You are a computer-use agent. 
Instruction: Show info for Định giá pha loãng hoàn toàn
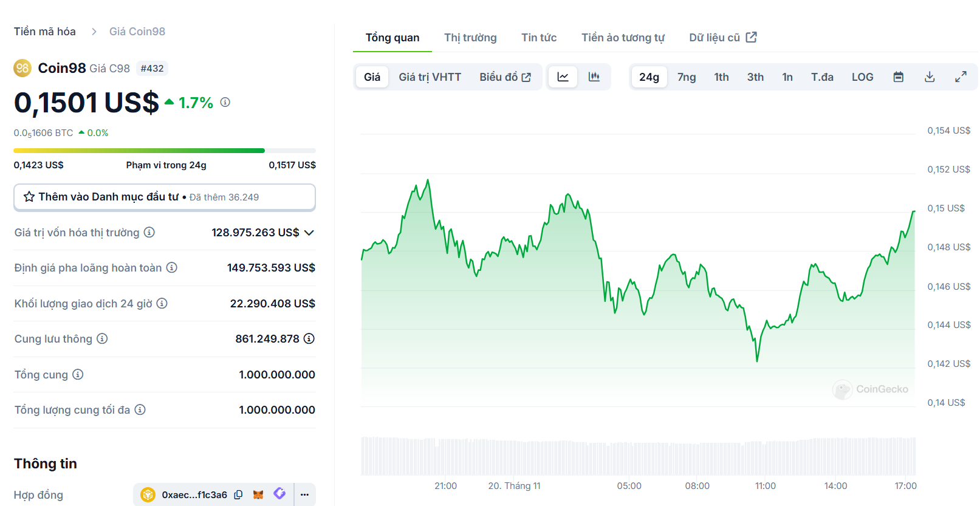coord(172,267)
